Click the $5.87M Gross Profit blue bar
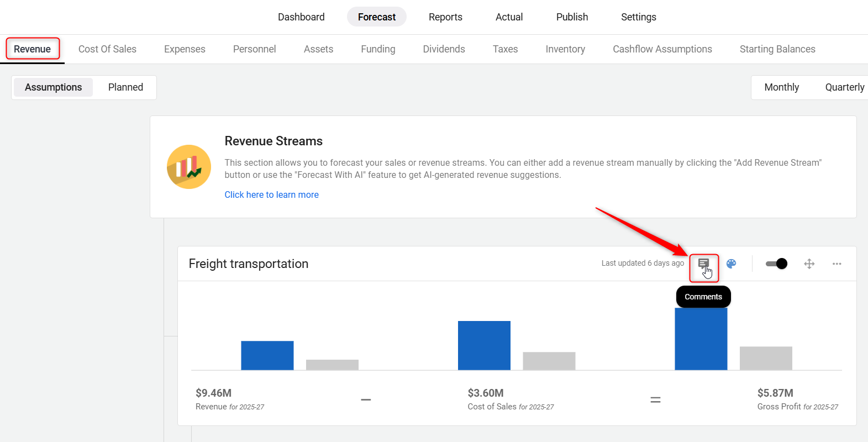The image size is (868, 442). pyautogui.click(x=701, y=340)
